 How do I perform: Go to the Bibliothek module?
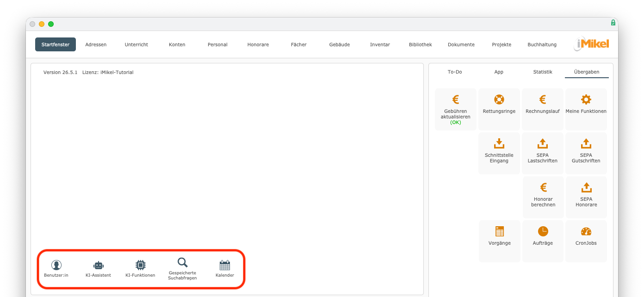(421, 44)
